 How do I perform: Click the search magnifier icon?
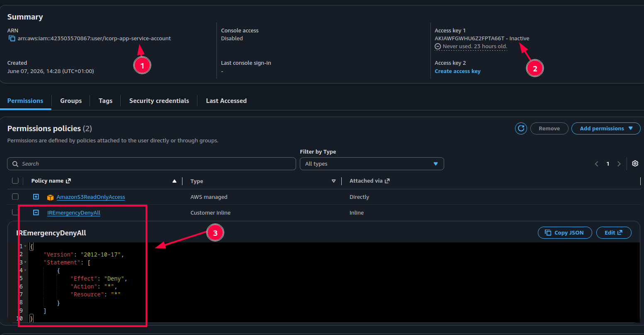tap(15, 164)
